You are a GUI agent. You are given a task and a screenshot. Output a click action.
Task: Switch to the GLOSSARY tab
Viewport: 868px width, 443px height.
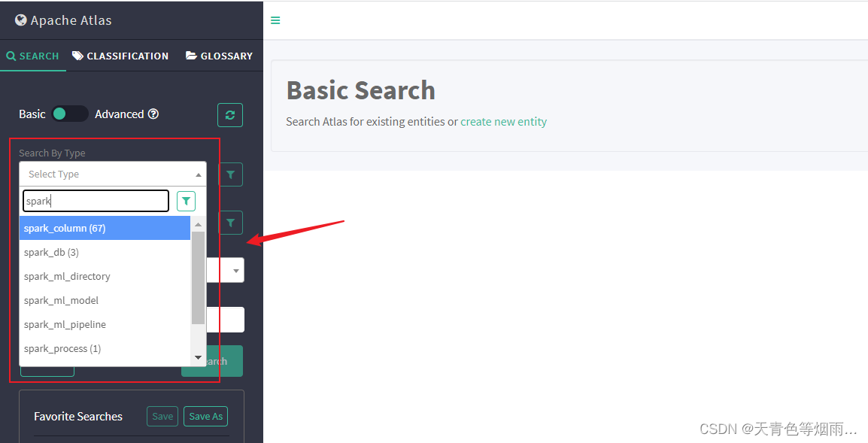point(220,56)
